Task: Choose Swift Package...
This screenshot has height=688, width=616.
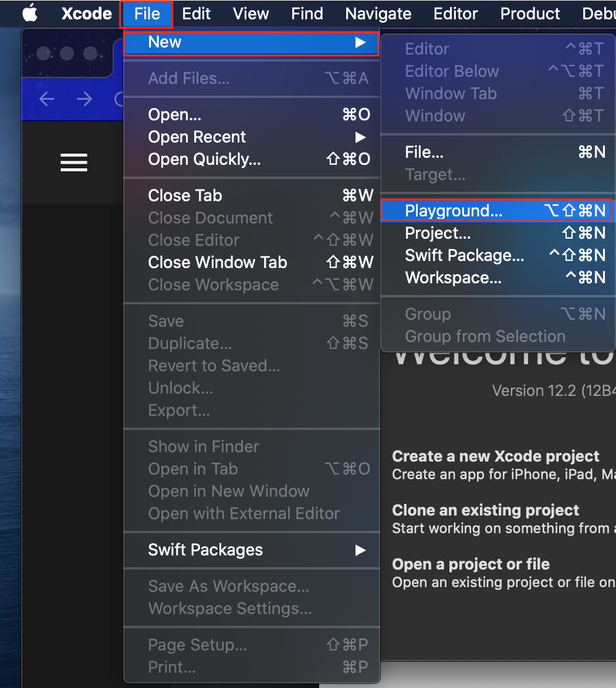Action: [x=499, y=255]
